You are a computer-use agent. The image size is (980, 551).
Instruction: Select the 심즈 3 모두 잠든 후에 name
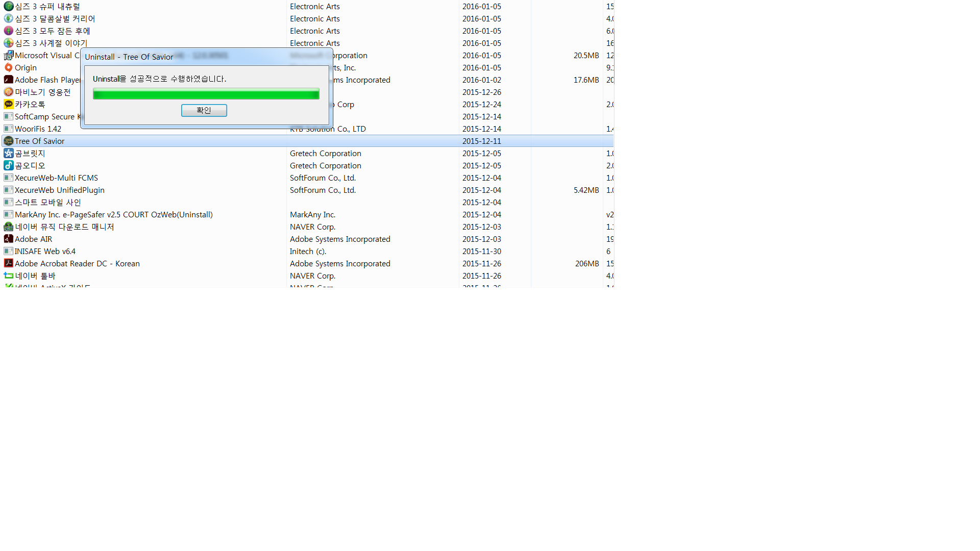[x=53, y=31]
